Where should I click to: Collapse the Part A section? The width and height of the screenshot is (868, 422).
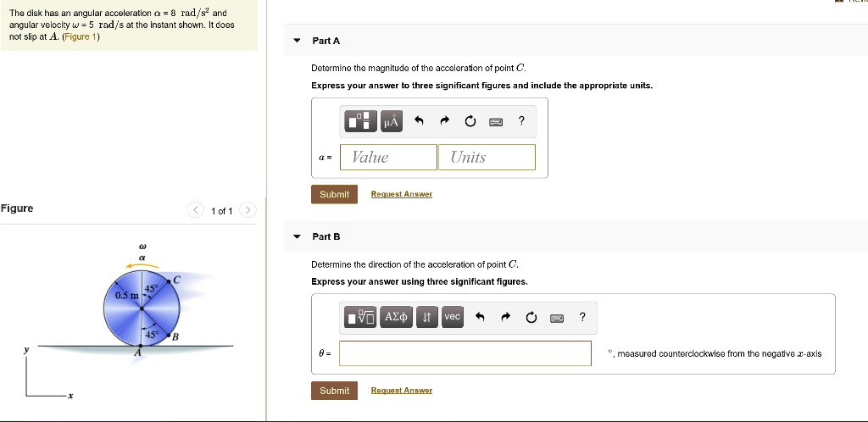296,41
